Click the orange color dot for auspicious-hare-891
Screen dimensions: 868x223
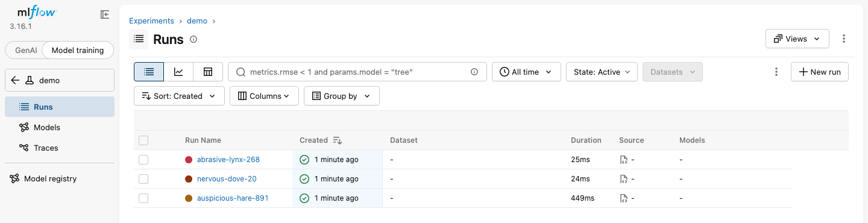(x=189, y=198)
